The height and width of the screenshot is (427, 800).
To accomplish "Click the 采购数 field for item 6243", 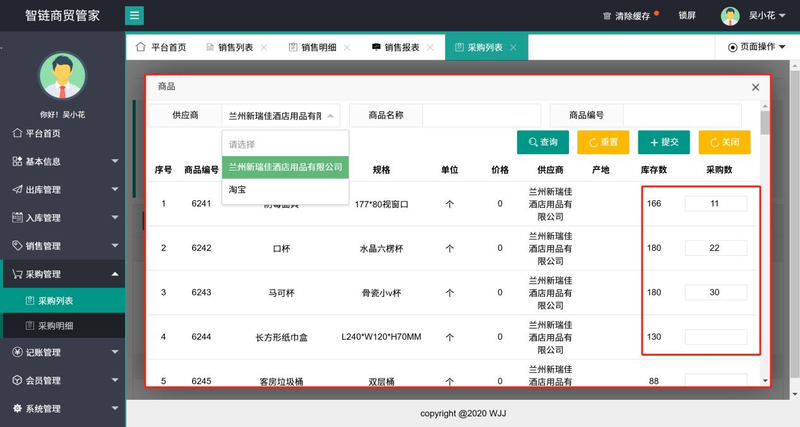I will point(716,292).
